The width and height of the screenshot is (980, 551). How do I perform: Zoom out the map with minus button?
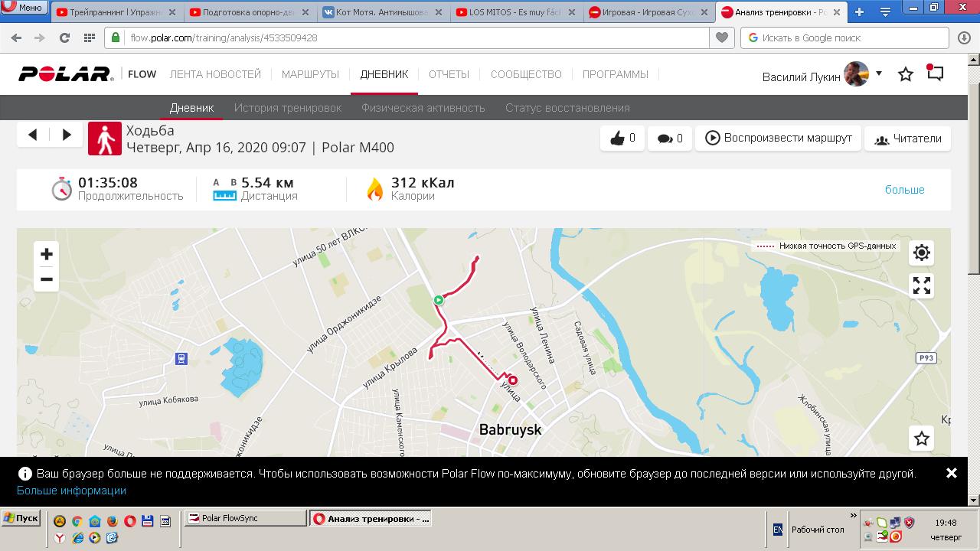[46, 279]
